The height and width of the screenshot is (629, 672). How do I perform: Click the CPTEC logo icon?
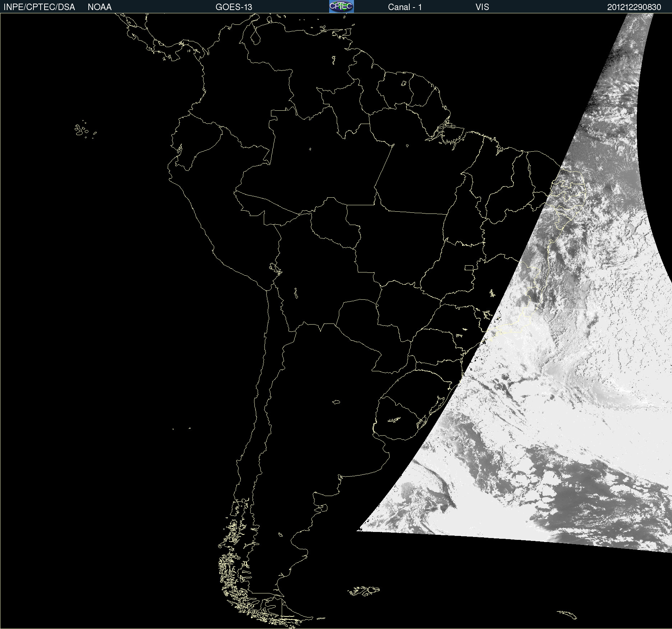tap(341, 6)
